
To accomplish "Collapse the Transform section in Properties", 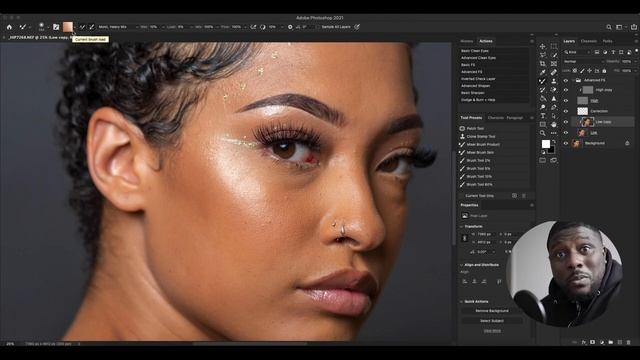I will [462, 227].
